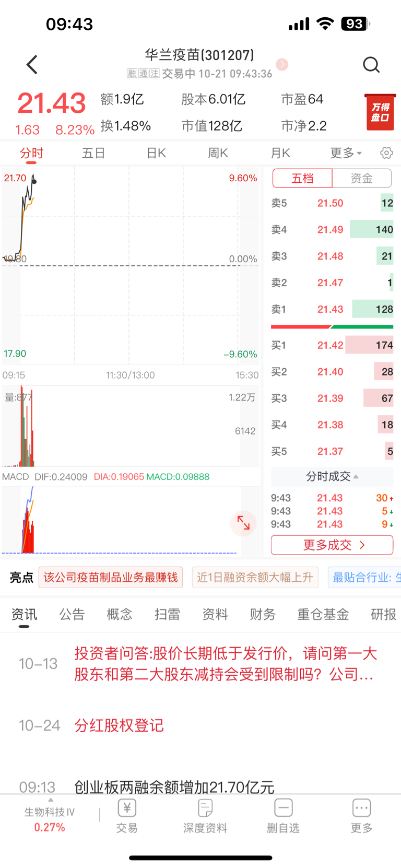Screen dimensions: 401x868
Task: Tap the 8.23% change value
Action: tap(75, 130)
